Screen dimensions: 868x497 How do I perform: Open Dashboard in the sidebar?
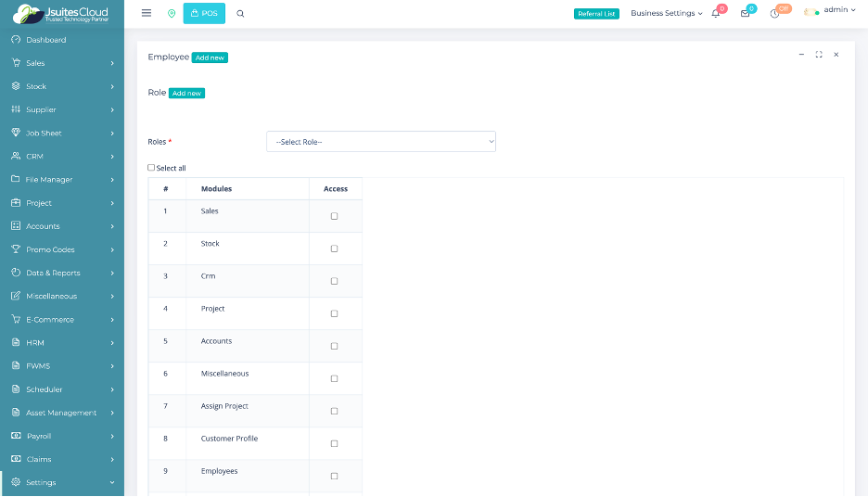coord(46,40)
